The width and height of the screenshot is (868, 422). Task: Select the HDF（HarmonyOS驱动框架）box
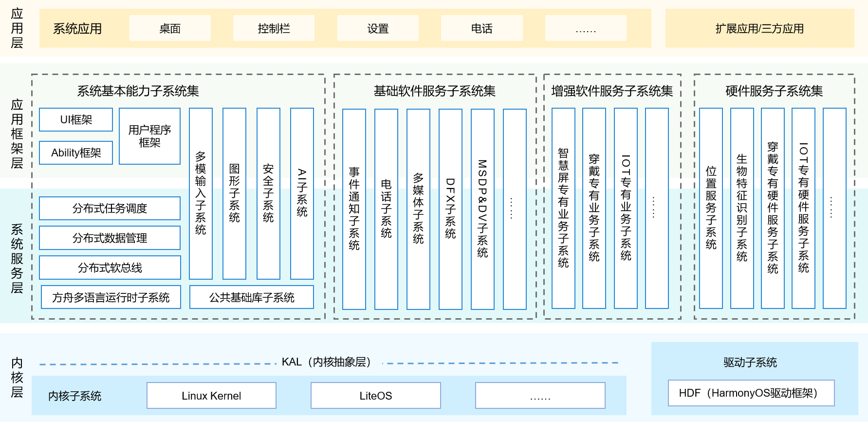tap(751, 393)
